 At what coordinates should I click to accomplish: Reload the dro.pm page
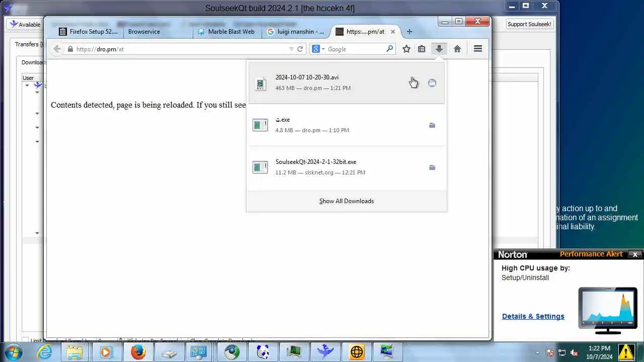tap(300, 49)
